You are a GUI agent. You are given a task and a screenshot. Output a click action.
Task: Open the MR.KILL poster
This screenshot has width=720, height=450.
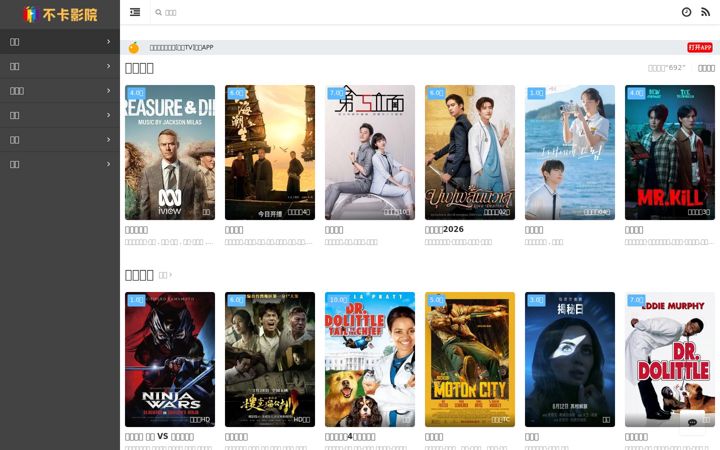coord(670,152)
